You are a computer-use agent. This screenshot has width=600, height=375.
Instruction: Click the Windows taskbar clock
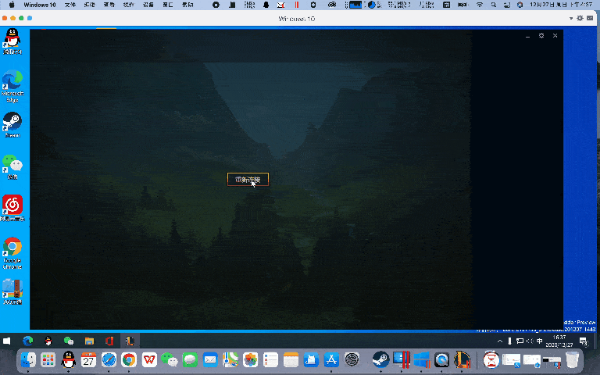point(559,341)
